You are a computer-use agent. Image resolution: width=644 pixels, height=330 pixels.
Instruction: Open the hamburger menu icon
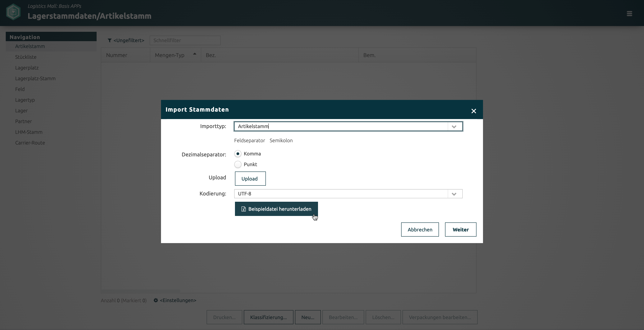click(629, 14)
